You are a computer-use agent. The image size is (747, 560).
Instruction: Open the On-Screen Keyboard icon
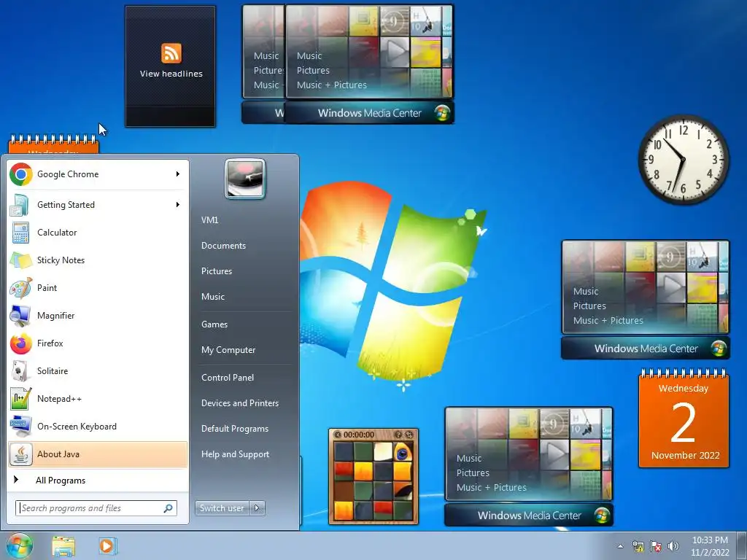pos(20,426)
